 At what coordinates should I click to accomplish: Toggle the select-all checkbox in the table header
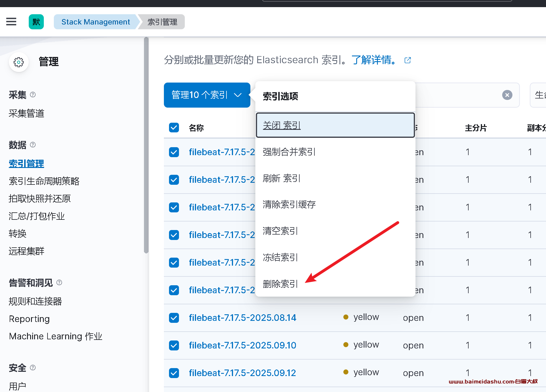pyautogui.click(x=174, y=128)
